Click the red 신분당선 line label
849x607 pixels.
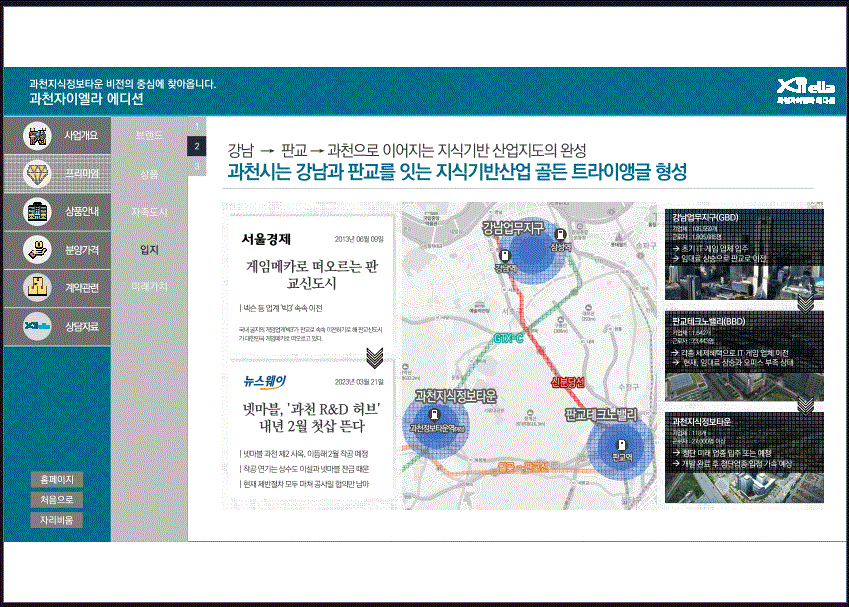click(568, 382)
